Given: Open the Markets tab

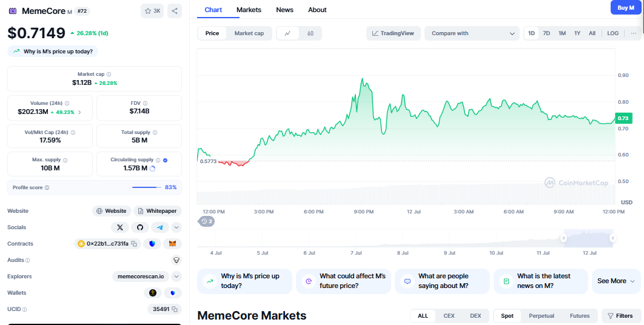Looking at the screenshot, I should pos(249,10).
